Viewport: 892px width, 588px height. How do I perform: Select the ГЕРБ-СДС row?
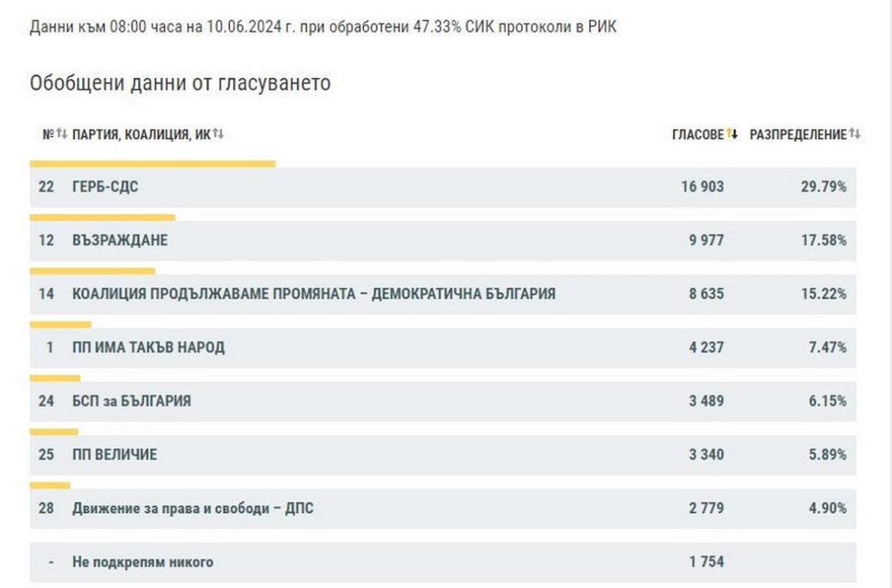[105, 187]
